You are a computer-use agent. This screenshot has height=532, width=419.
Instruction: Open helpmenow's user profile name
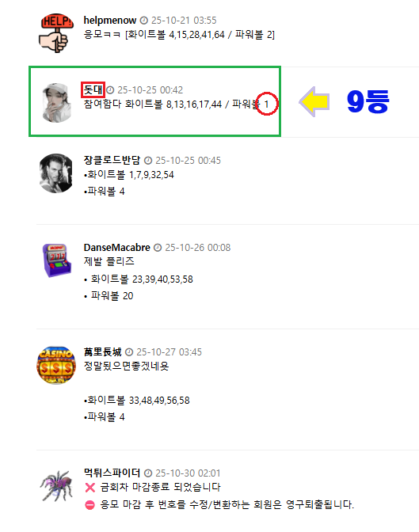coord(110,21)
